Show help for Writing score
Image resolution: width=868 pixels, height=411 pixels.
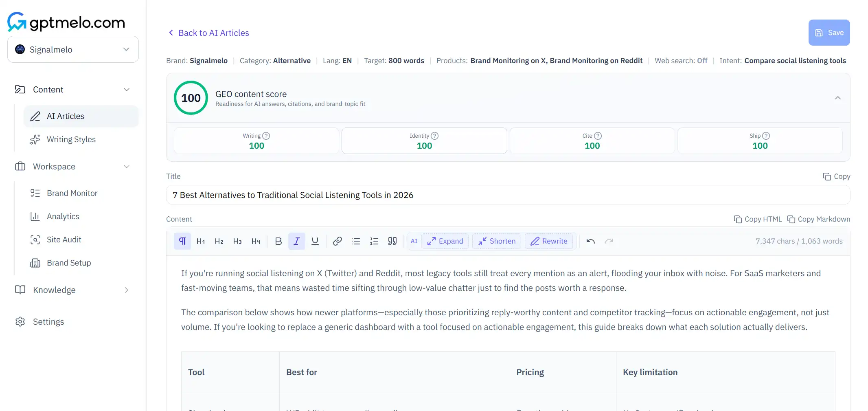coord(266,136)
